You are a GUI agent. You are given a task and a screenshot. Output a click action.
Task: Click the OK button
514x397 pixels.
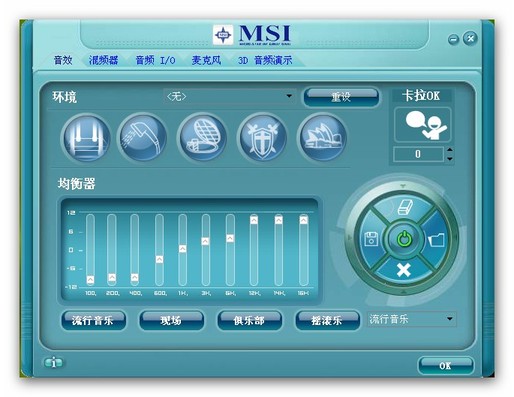(445, 366)
